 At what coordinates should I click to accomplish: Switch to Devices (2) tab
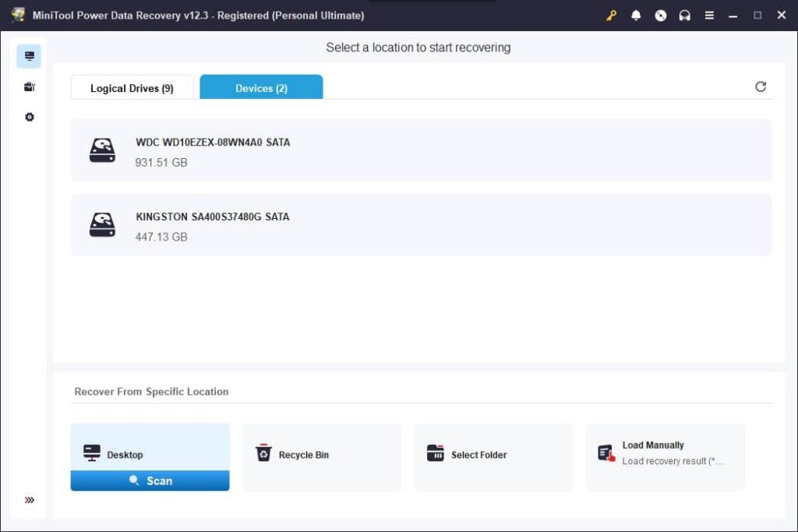[x=261, y=87]
